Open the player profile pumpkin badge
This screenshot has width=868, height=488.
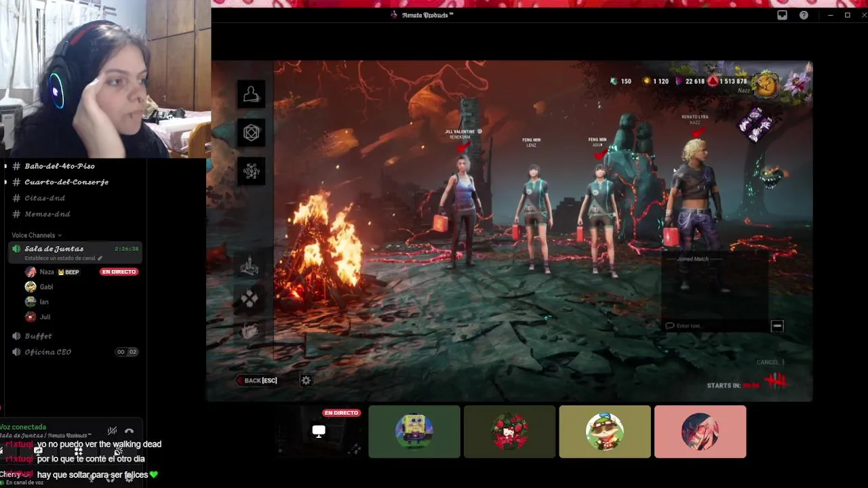coord(766,84)
